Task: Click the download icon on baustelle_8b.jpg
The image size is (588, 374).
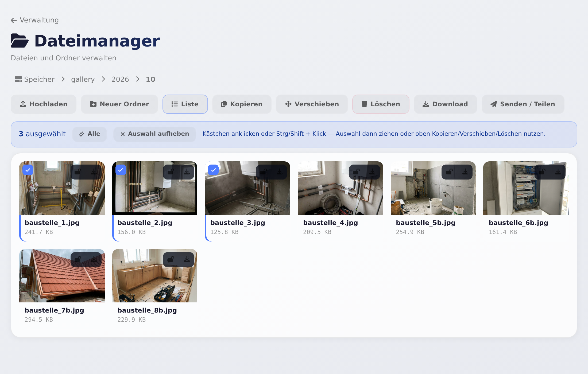Action: click(187, 259)
